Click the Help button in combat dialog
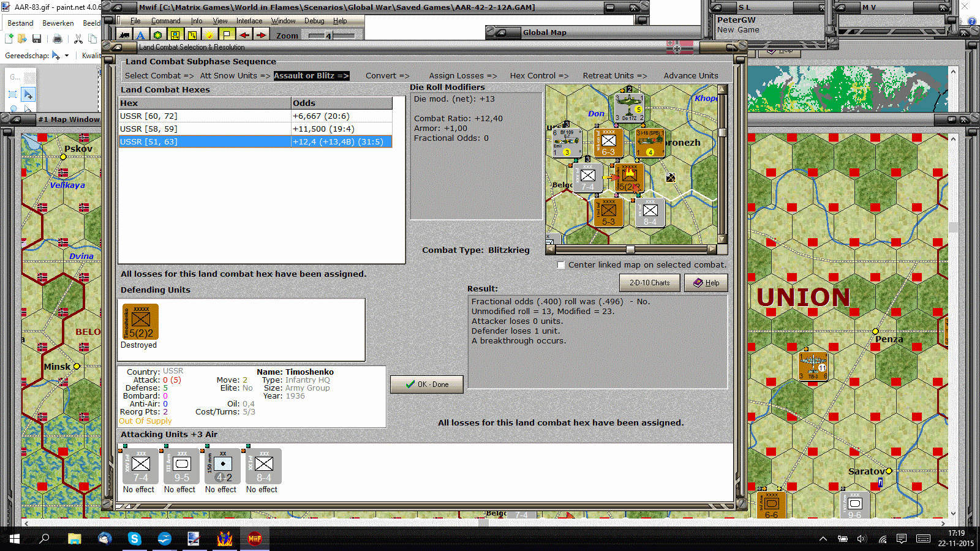 706,283
